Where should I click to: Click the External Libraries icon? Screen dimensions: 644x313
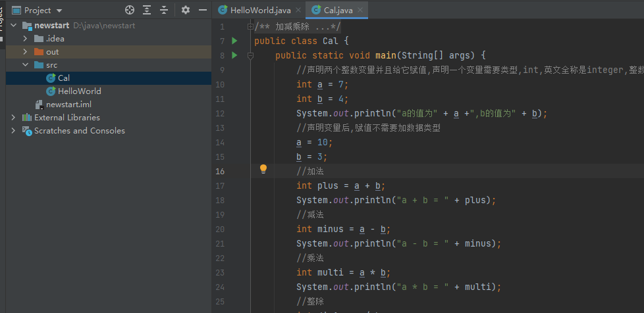pos(27,117)
